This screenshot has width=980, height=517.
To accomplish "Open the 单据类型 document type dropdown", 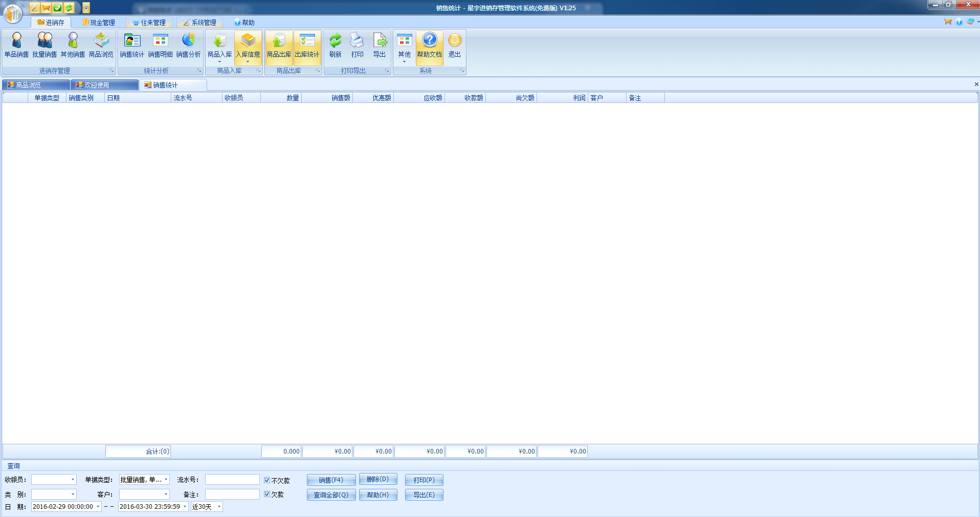I will (x=166, y=480).
